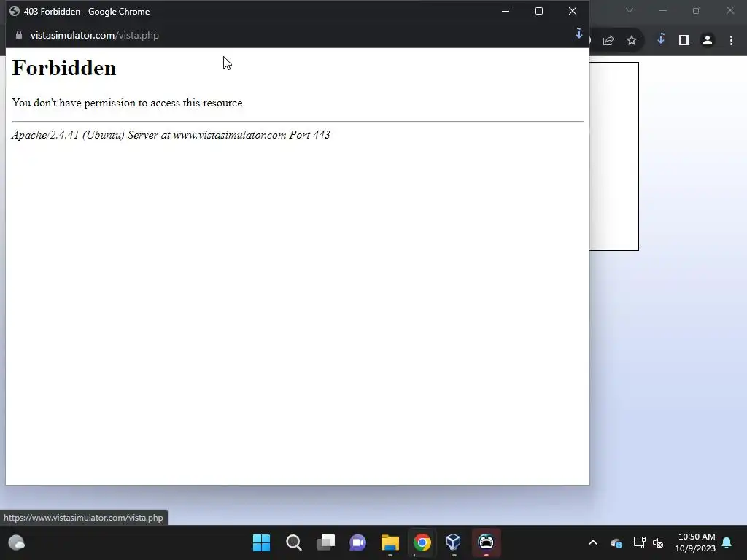The width and height of the screenshot is (747, 560).
Task: Minimize the 403 Forbidden popup window
Action: 506,11
